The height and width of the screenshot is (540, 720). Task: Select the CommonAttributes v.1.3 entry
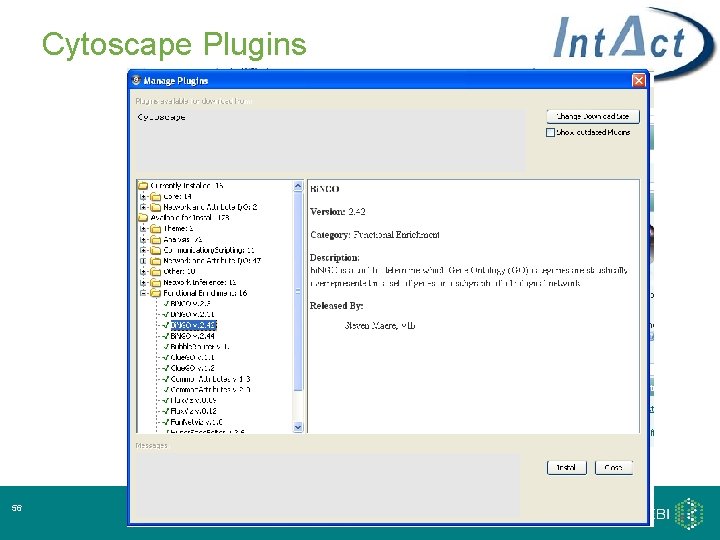(210, 379)
